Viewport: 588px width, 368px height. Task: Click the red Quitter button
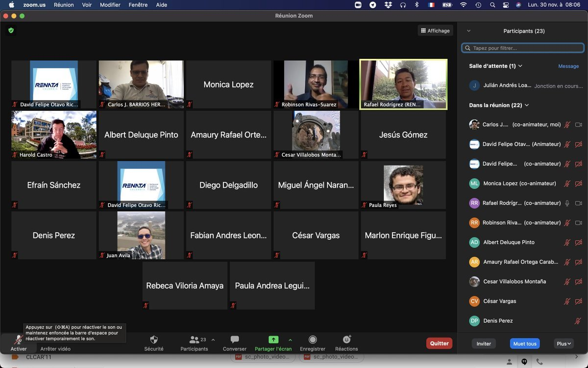(439, 343)
